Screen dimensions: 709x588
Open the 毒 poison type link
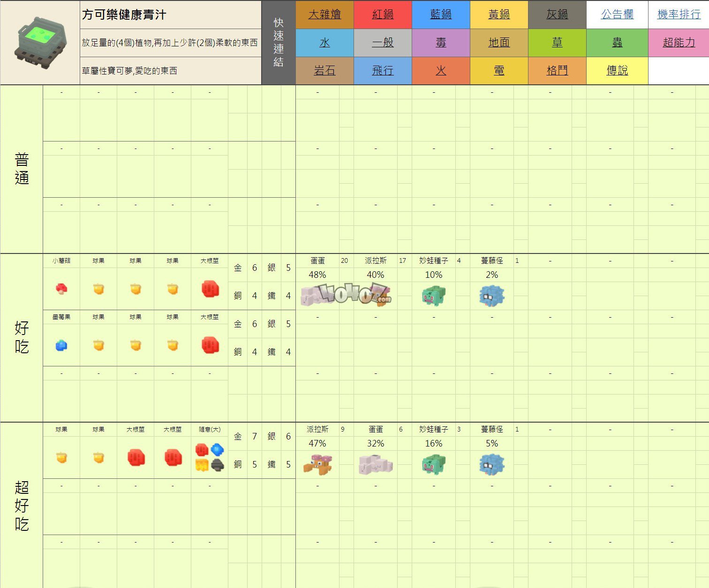pos(441,43)
